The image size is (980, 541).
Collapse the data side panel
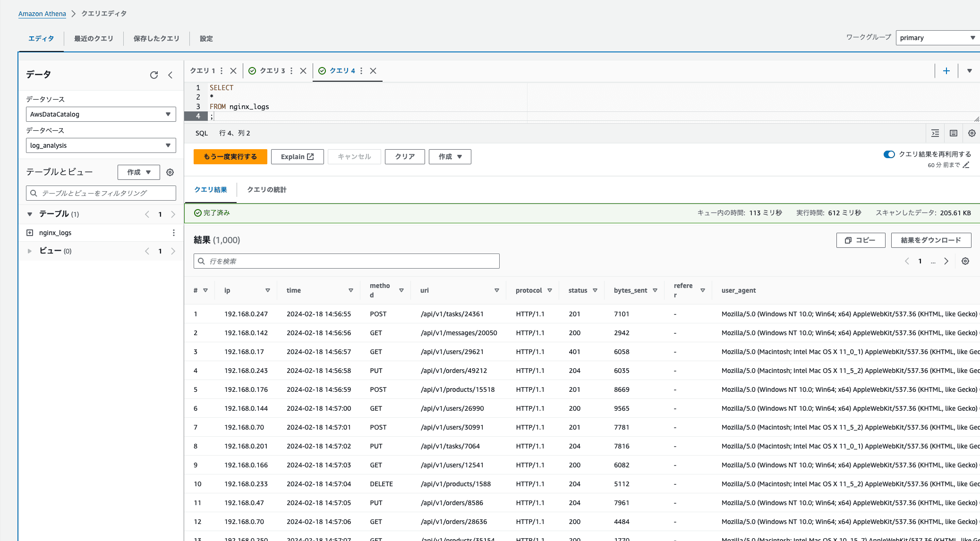pos(170,75)
